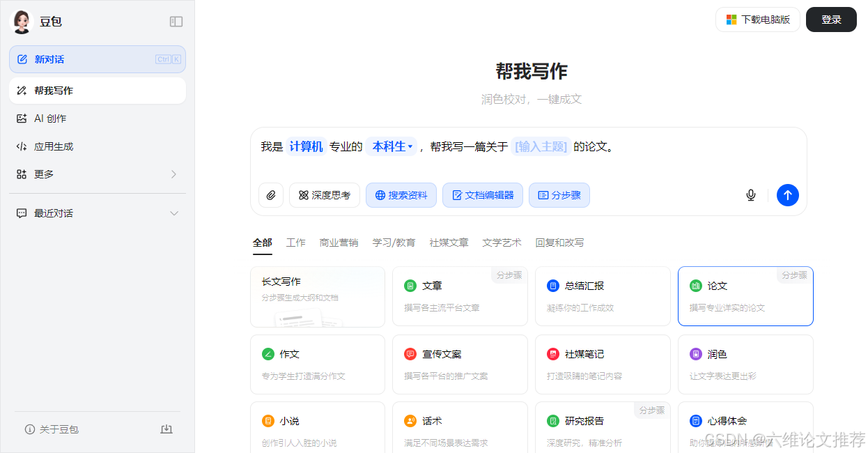The height and width of the screenshot is (453, 868).
Task: Click the 计算机 major field
Action: coord(307,146)
